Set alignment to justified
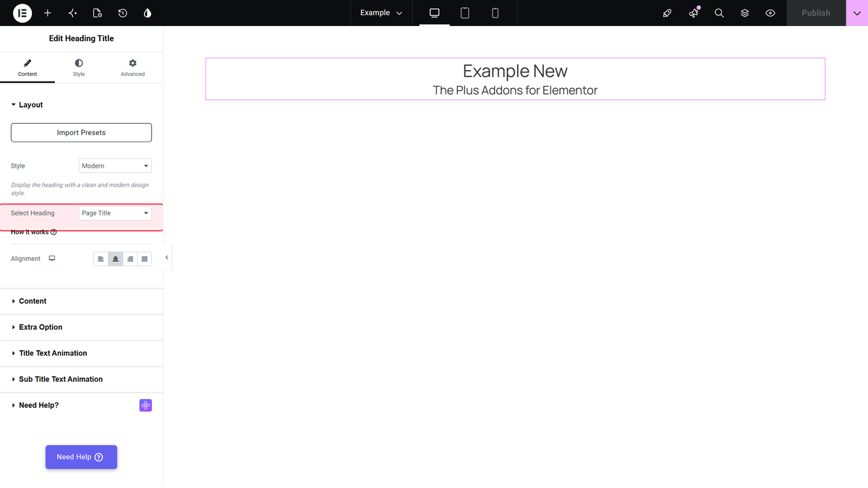The width and height of the screenshot is (868, 488). 145,259
